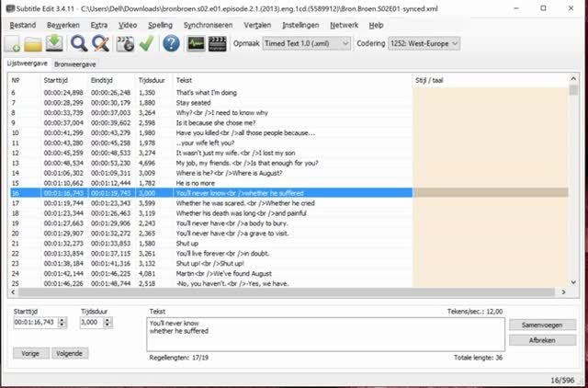588x388 pixels.
Task: Switch to the Lijstweergave tab
Action: (28, 63)
